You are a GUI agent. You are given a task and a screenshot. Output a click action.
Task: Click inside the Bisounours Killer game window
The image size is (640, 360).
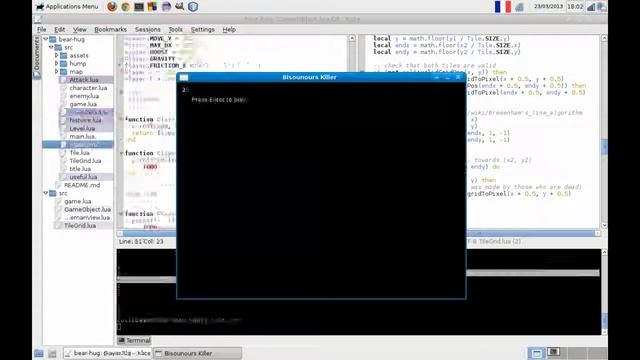321,190
